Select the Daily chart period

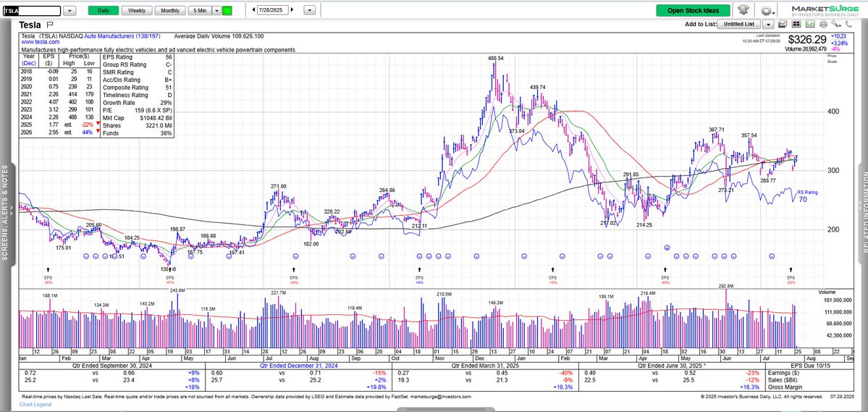(104, 11)
